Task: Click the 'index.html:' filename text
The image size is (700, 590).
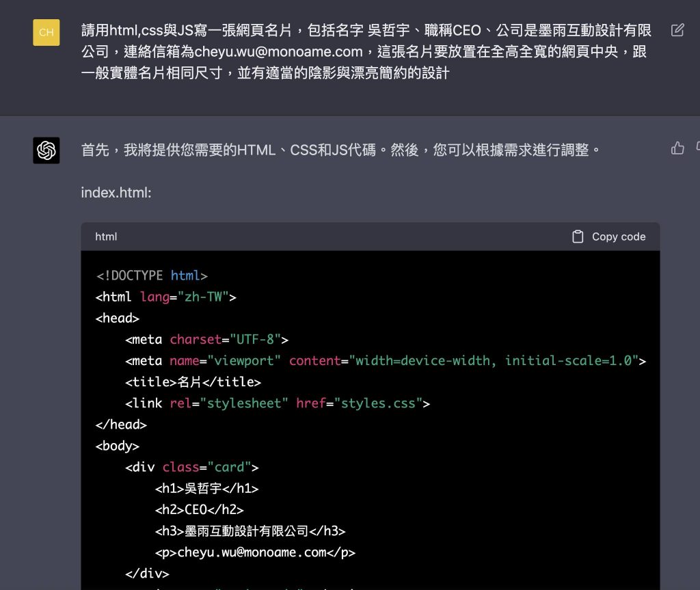Action: (x=116, y=193)
